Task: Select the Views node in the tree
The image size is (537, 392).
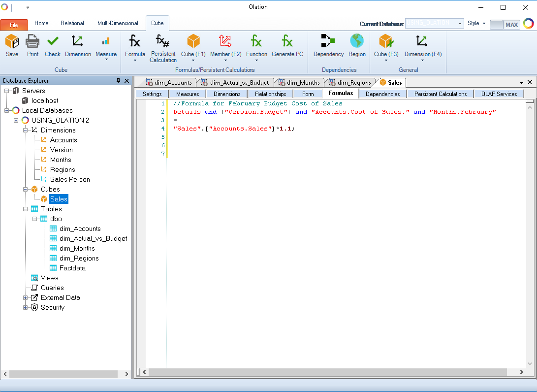Action: coord(49,278)
